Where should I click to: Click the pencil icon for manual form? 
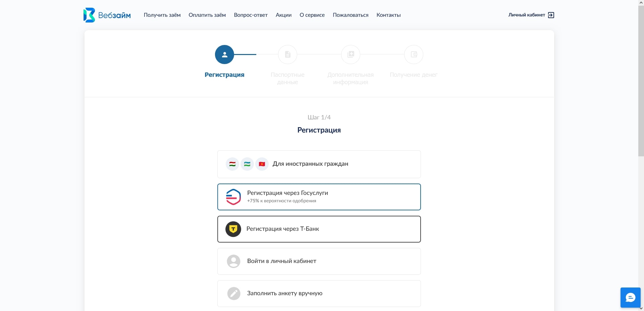[x=234, y=294]
